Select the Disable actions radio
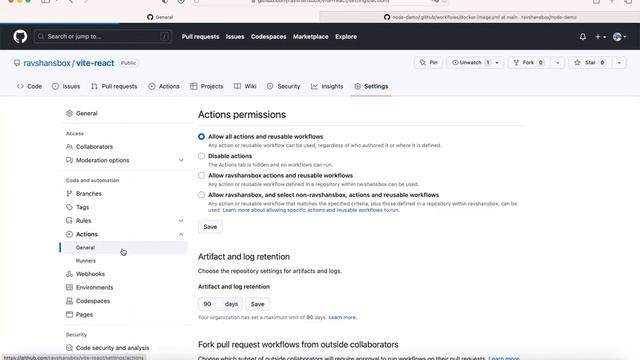Screen dimensions: 640x360 (201, 156)
